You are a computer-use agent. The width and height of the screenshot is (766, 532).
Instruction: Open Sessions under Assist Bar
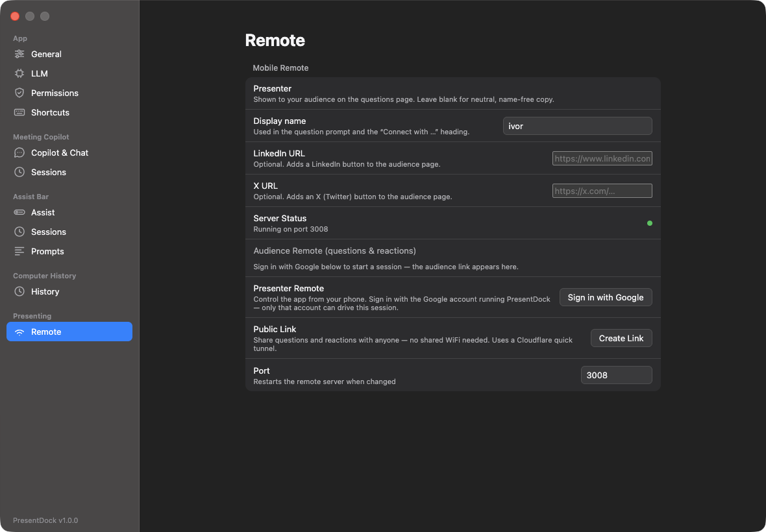point(69,232)
